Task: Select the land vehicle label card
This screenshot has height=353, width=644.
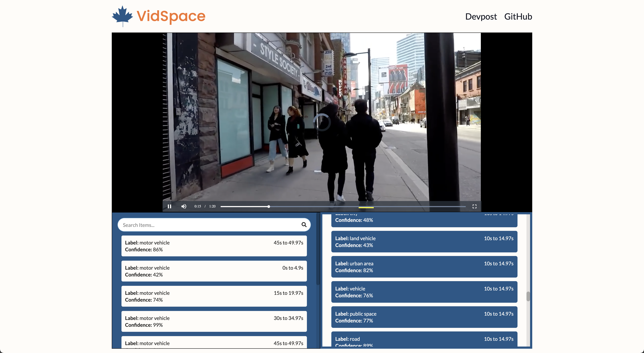Action: [x=424, y=241]
